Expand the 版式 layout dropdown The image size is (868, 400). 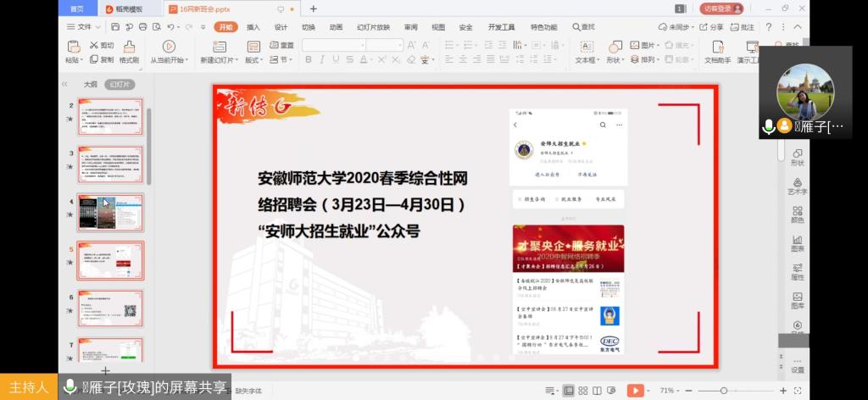(254, 60)
